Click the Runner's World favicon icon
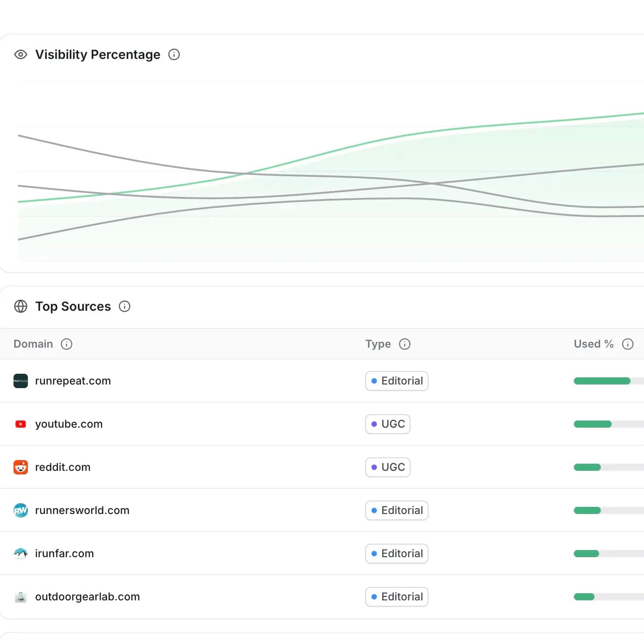 [x=21, y=510]
